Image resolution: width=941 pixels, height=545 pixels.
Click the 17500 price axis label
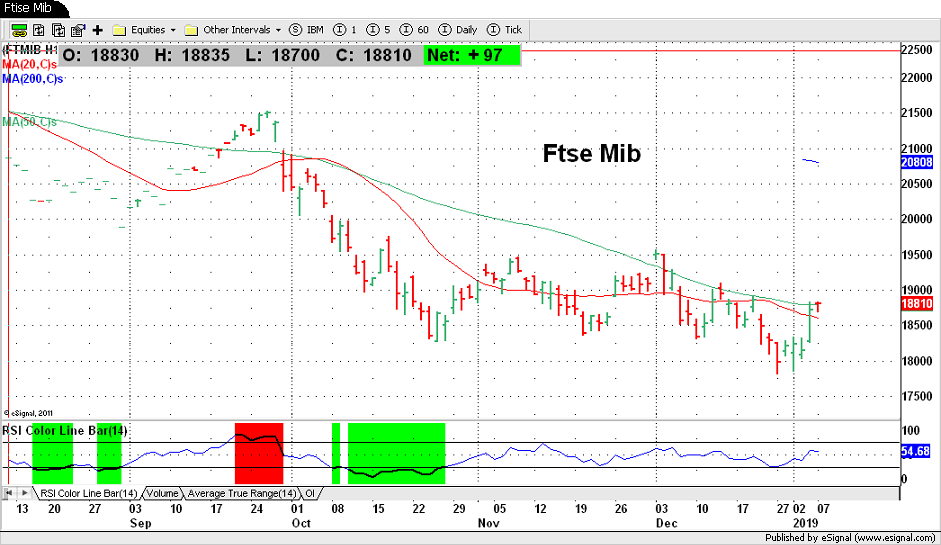[x=918, y=396]
